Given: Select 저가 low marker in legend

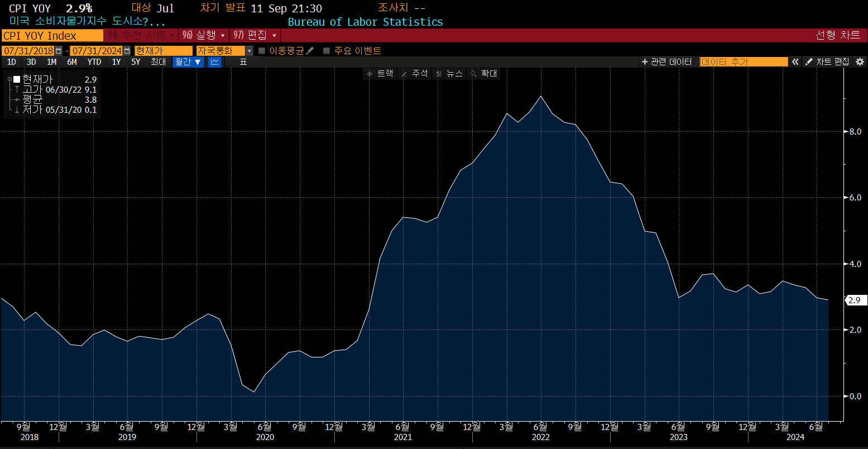Looking at the screenshot, I should [x=17, y=109].
